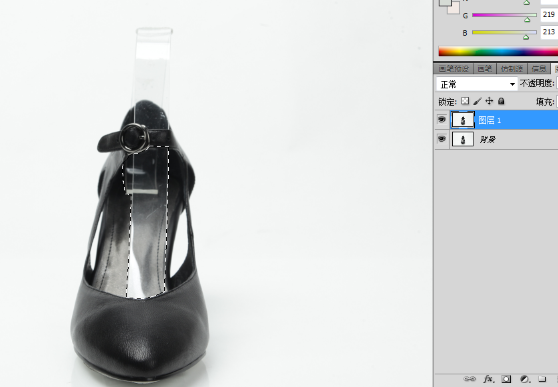Click the link layers icon
Screen dimensions: 558x387
point(470,379)
